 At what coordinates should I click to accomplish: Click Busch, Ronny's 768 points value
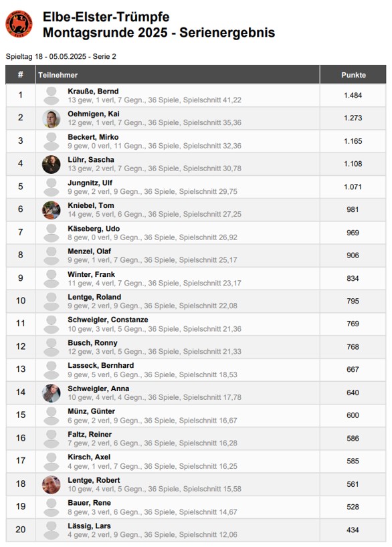353,347
